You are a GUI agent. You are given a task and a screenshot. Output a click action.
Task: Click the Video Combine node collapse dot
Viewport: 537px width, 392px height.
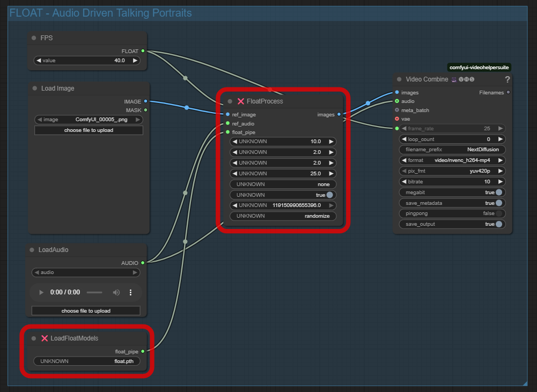pos(399,79)
